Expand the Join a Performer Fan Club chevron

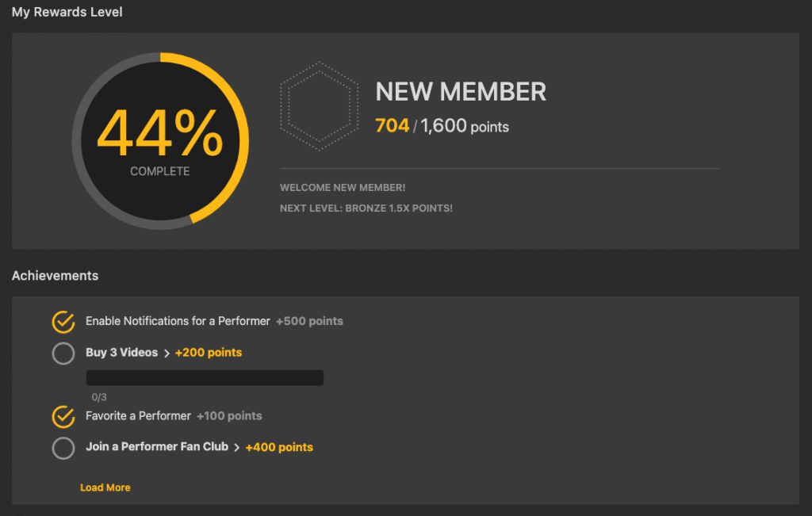(x=236, y=448)
